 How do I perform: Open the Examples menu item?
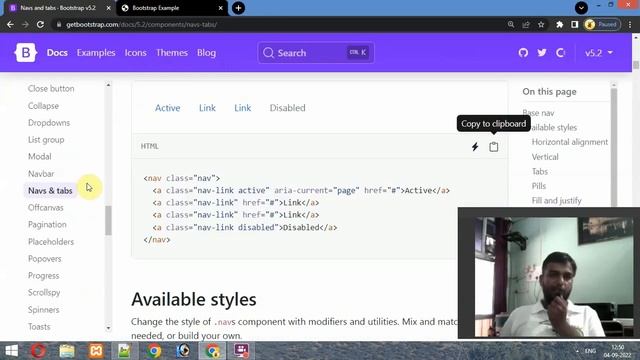[96, 53]
